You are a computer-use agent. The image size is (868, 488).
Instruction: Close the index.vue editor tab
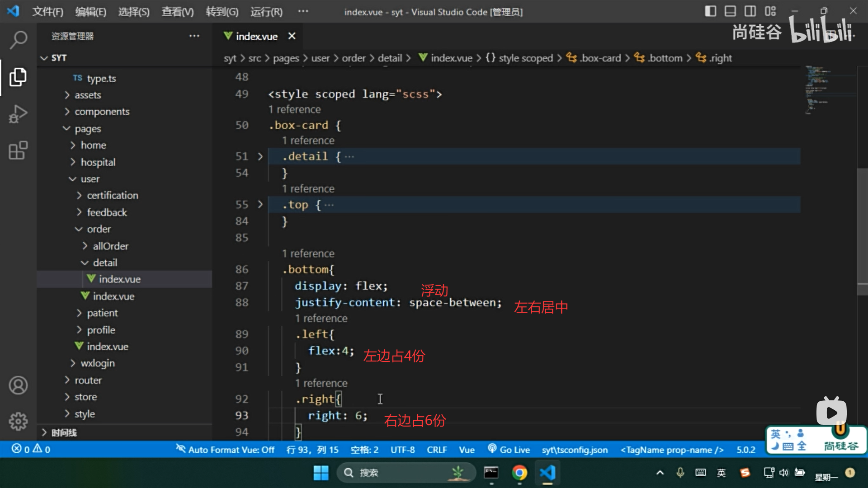[x=292, y=36]
